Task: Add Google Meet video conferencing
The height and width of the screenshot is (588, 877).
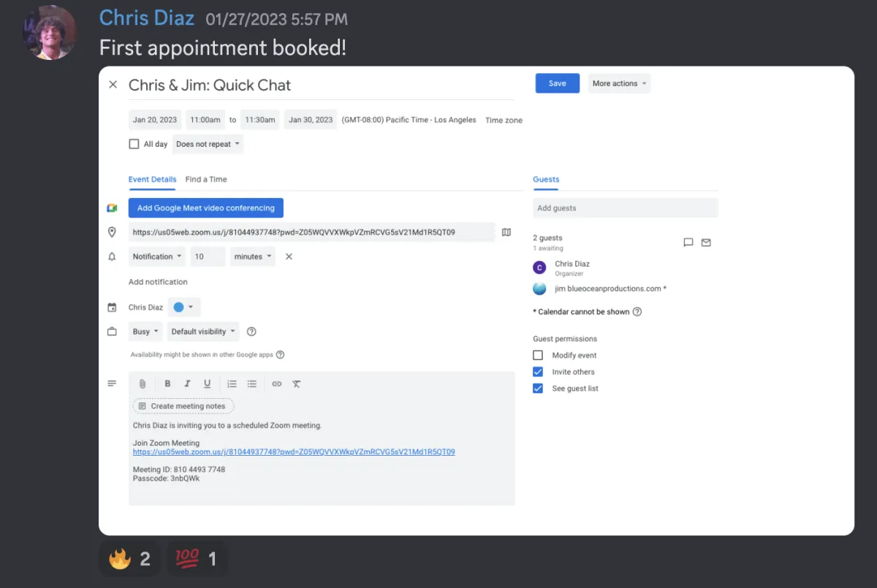Action: (206, 208)
